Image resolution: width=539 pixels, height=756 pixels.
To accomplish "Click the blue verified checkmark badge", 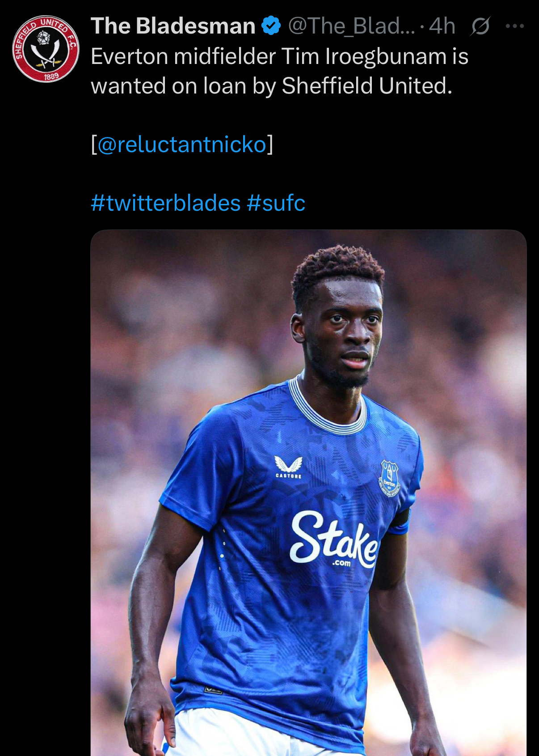I will 271,26.
